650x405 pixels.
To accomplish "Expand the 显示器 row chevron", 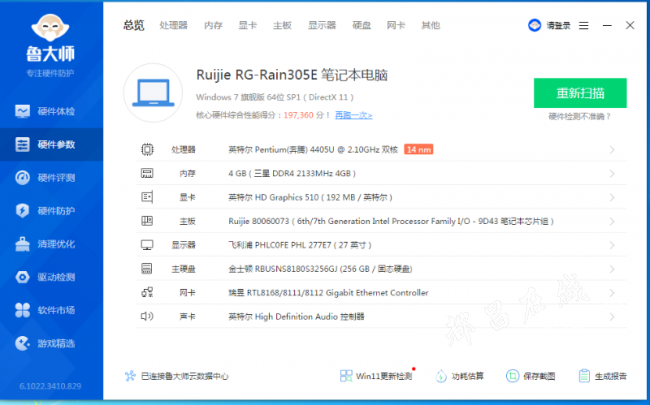I will [612, 245].
